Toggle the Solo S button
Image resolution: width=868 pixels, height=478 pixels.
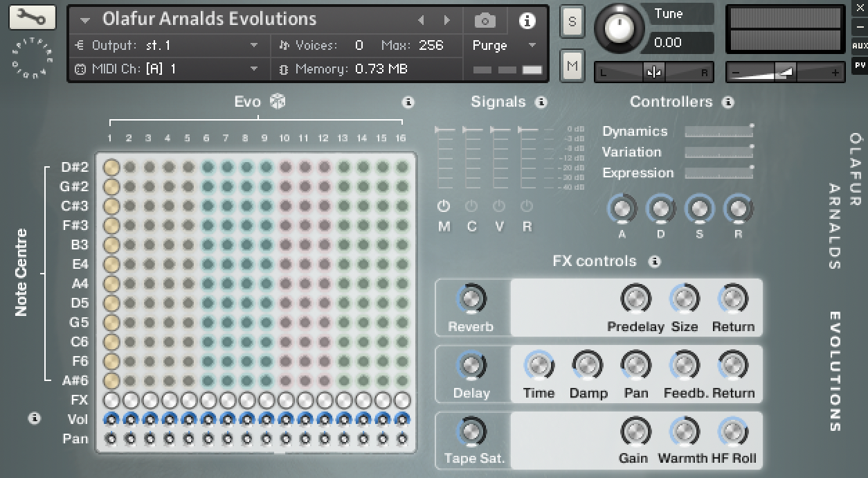572,21
